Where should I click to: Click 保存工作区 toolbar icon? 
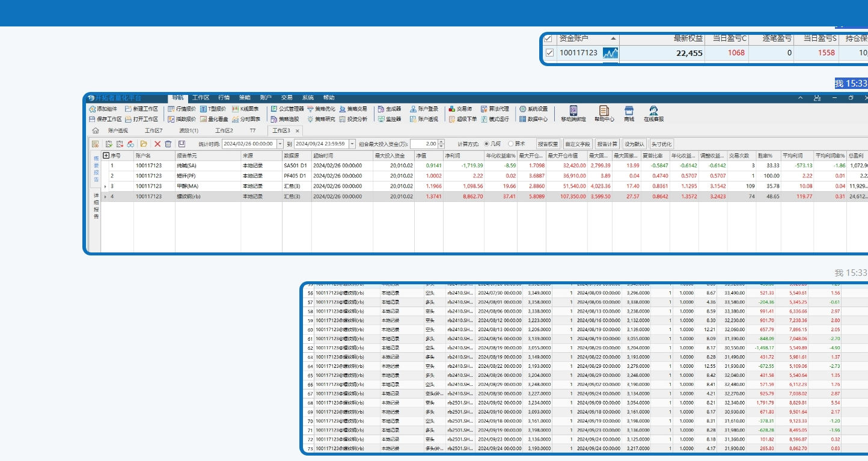click(92, 119)
